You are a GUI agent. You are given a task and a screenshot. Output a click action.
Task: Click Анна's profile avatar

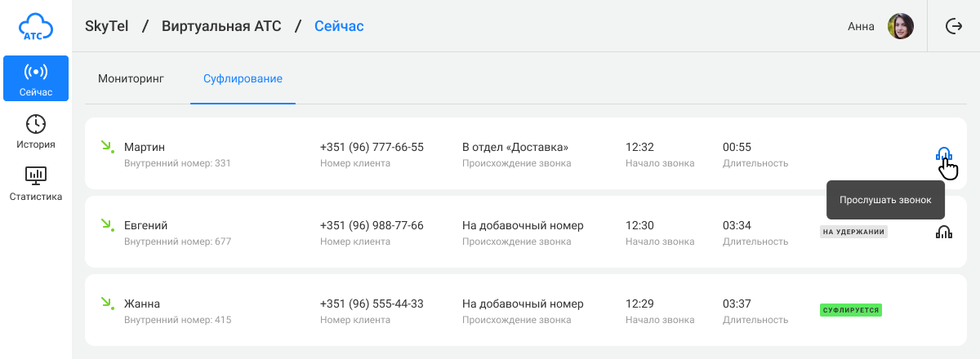901,26
